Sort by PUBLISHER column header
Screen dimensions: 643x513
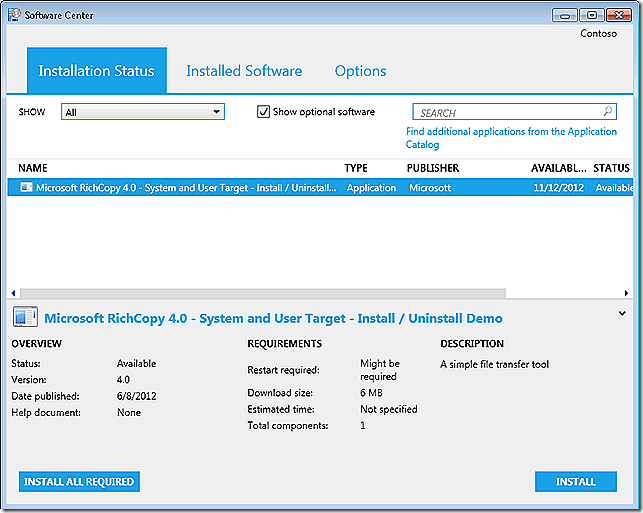click(x=433, y=168)
